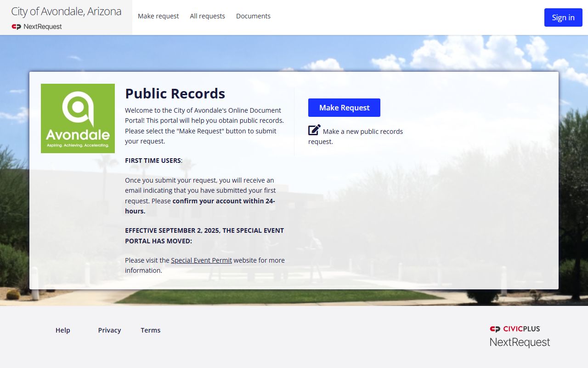
Task: Click the 'Make a new public records request.' text
Action: click(x=356, y=136)
